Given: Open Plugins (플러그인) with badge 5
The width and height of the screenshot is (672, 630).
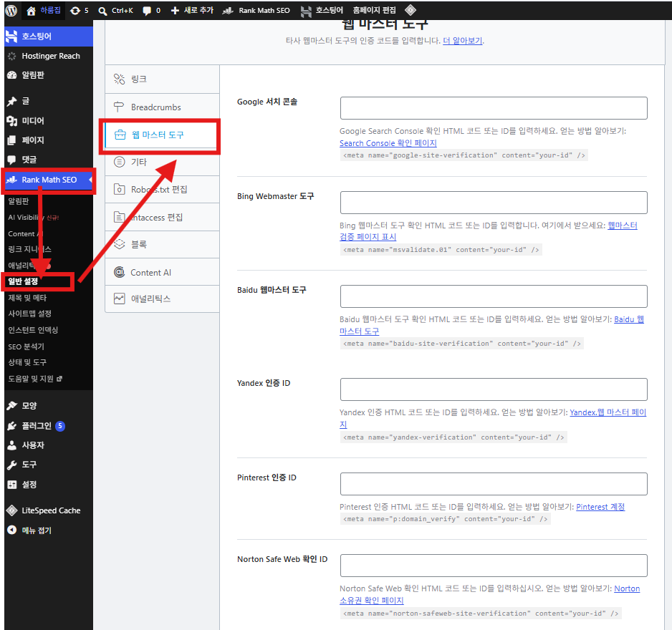Looking at the screenshot, I should click(x=49, y=426).
